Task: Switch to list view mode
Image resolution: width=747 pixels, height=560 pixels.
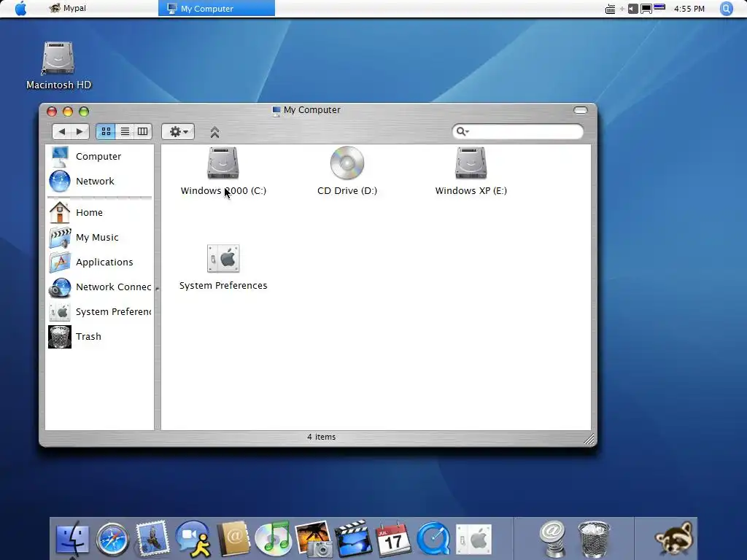Action: click(125, 131)
